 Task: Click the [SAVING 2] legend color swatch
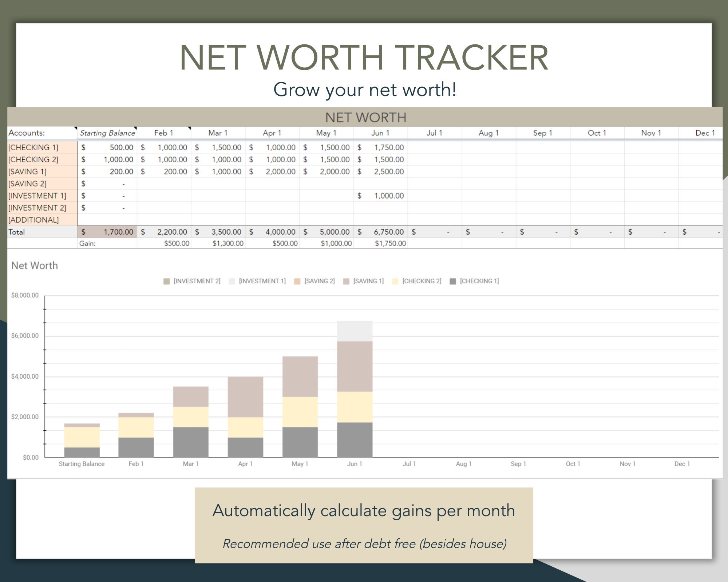pyautogui.click(x=297, y=282)
